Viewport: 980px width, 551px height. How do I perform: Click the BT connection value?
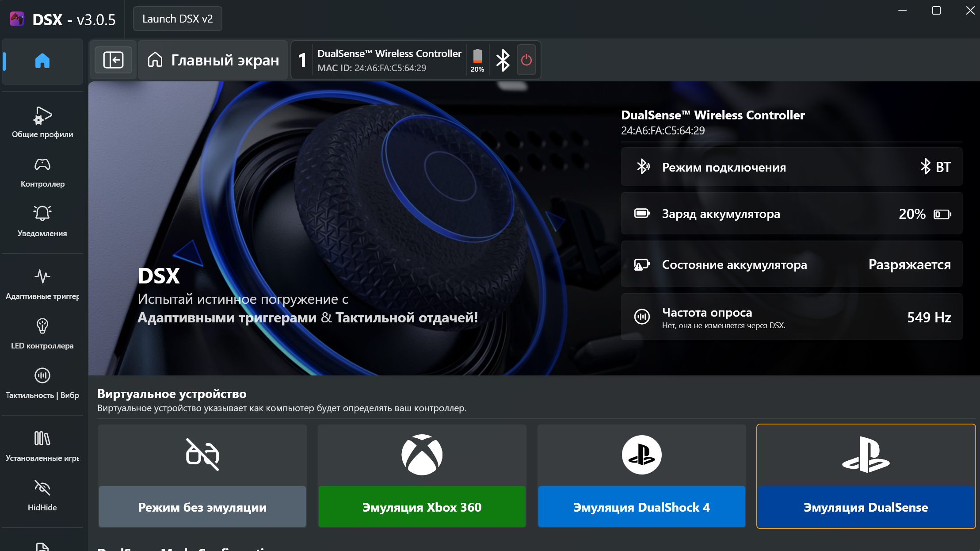(x=935, y=167)
